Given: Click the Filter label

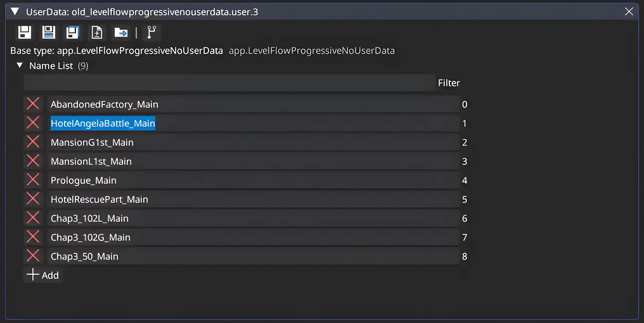Looking at the screenshot, I should click(449, 83).
